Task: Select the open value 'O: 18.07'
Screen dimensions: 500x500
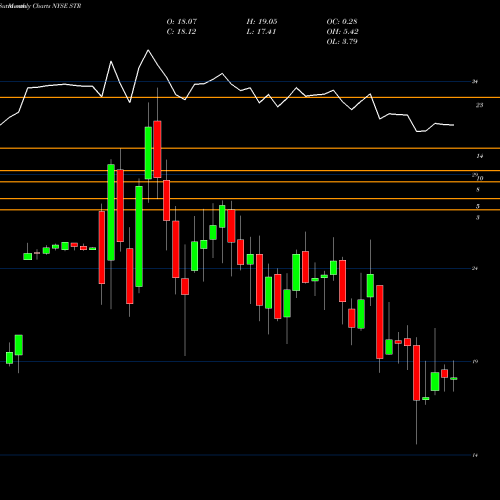Action: point(182,22)
